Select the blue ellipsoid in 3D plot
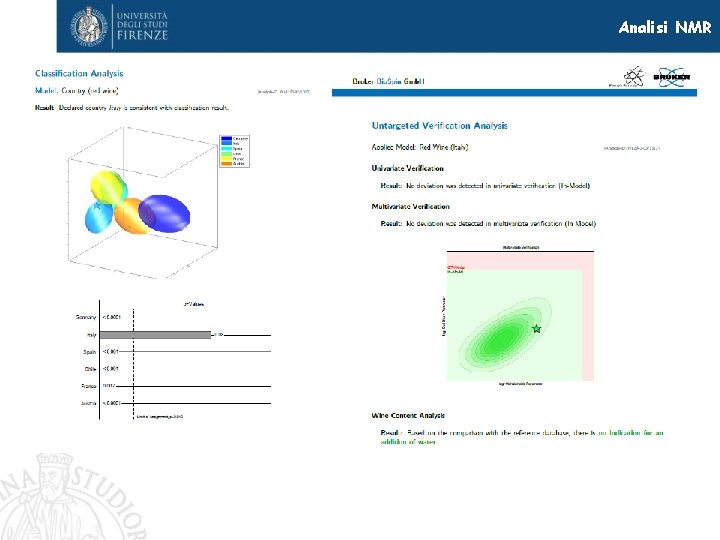 coord(165,214)
